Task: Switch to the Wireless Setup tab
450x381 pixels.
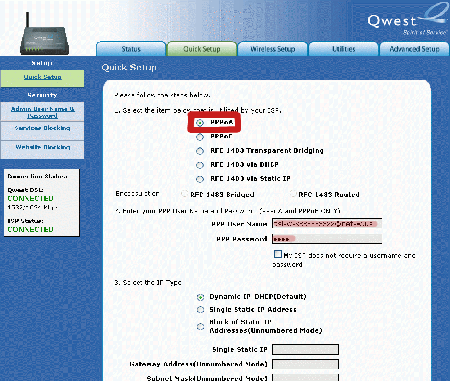Action: point(272,49)
